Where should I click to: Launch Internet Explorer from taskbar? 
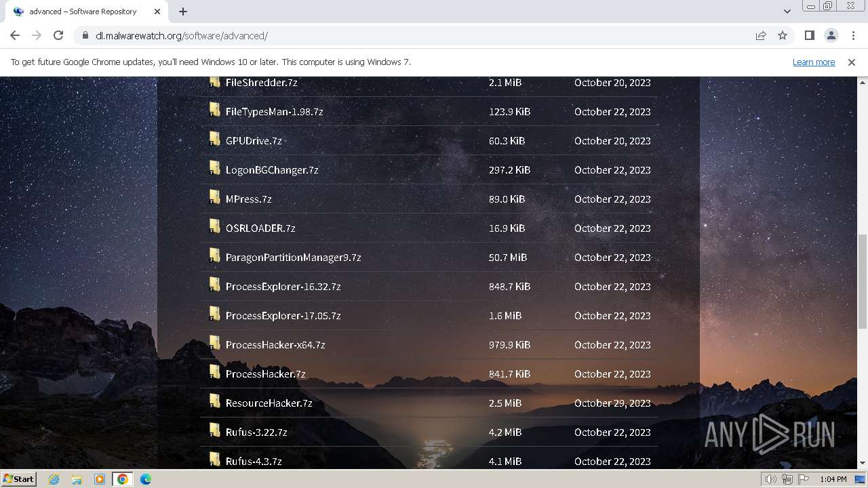coord(54,479)
